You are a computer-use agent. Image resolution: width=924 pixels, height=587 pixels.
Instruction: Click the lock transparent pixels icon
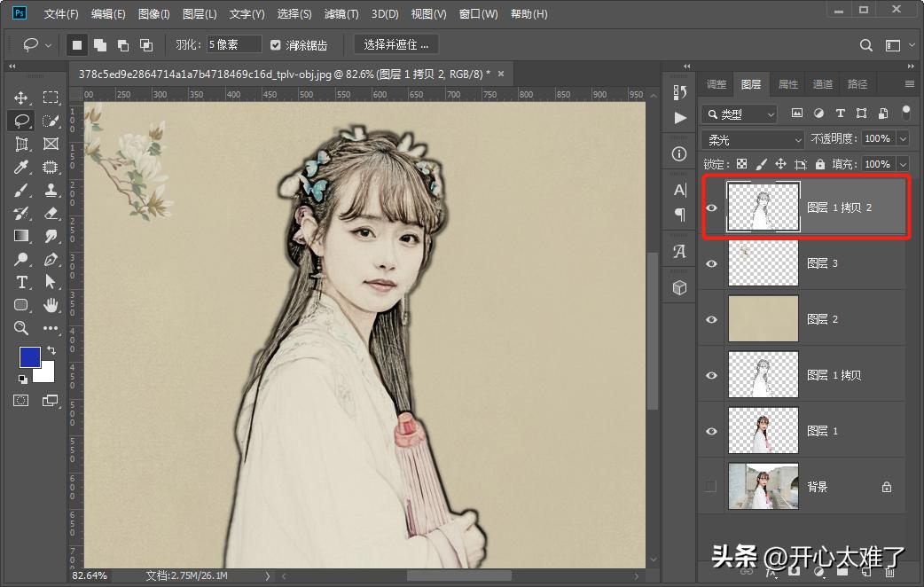click(x=741, y=164)
